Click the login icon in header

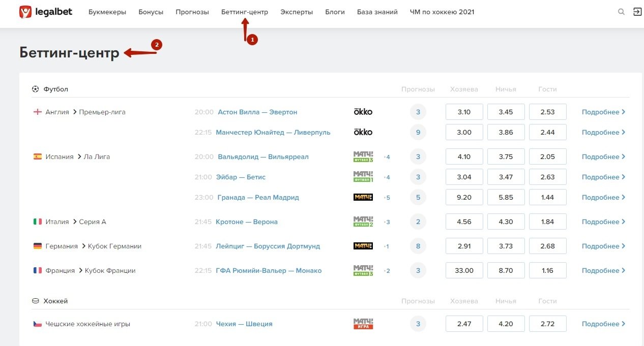(637, 12)
